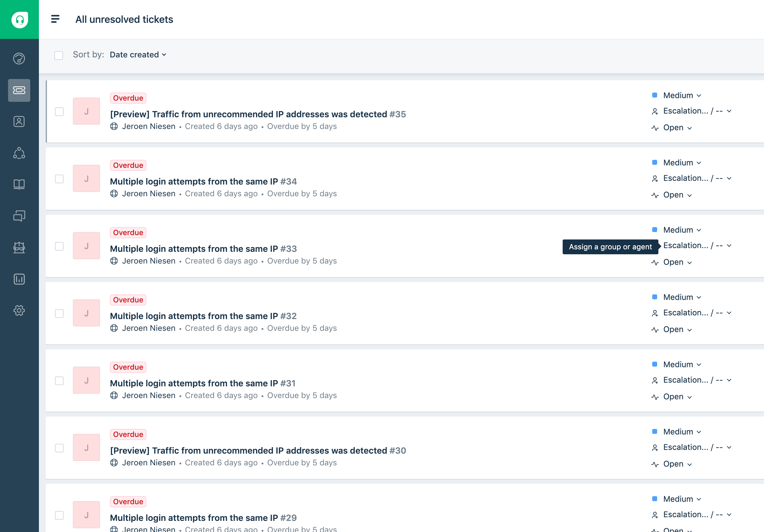
Task: Open the Date created sort dropdown
Action: click(x=138, y=55)
